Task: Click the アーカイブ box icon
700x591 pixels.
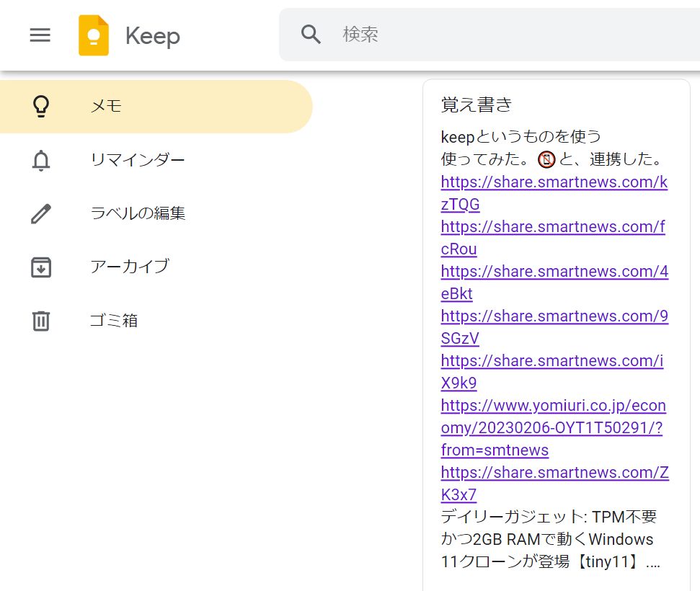Action: tap(41, 267)
